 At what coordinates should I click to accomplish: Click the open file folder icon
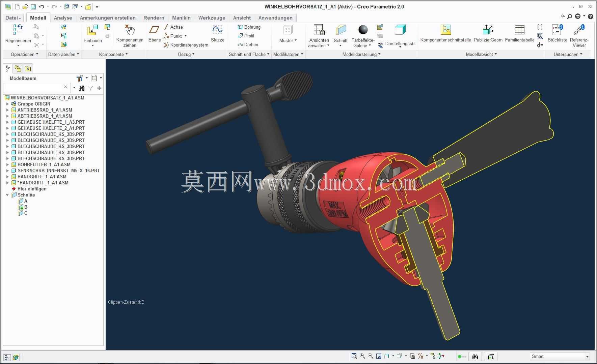tap(25, 7)
